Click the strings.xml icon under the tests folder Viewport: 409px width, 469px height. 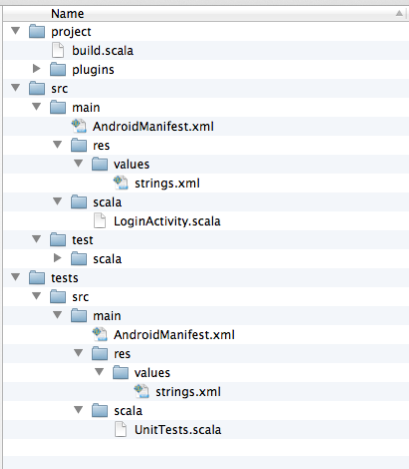141,391
